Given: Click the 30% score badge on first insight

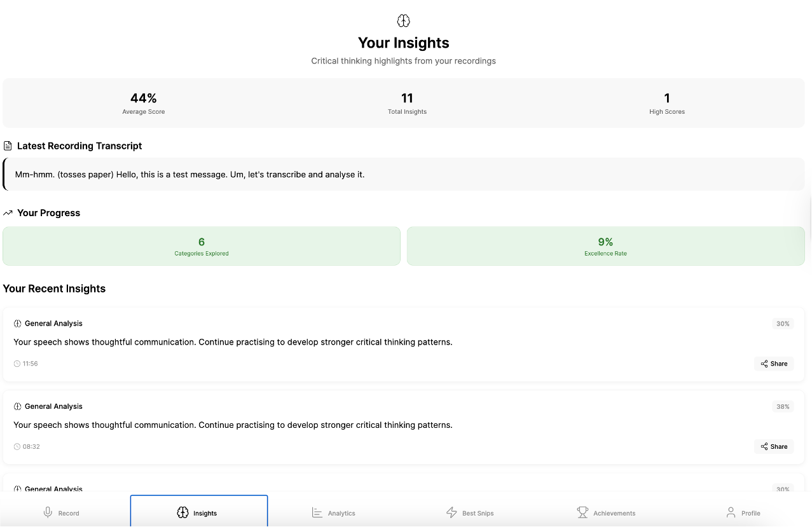Looking at the screenshot, I should [x=783, y=324].
